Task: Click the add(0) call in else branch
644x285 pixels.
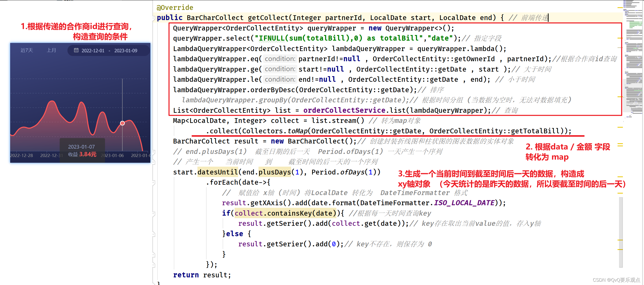Action: click(327, 244)
